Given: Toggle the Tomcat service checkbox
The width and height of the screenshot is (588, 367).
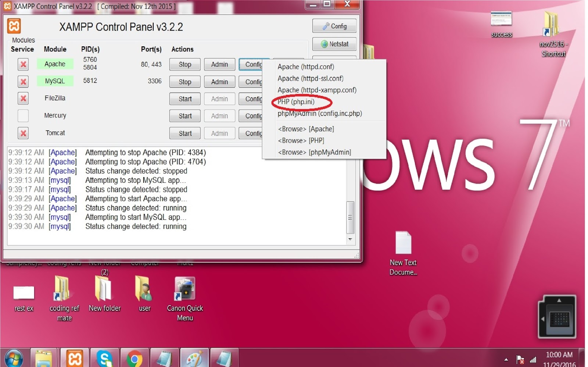Looking at the screenshot, I should pos(23,133).
